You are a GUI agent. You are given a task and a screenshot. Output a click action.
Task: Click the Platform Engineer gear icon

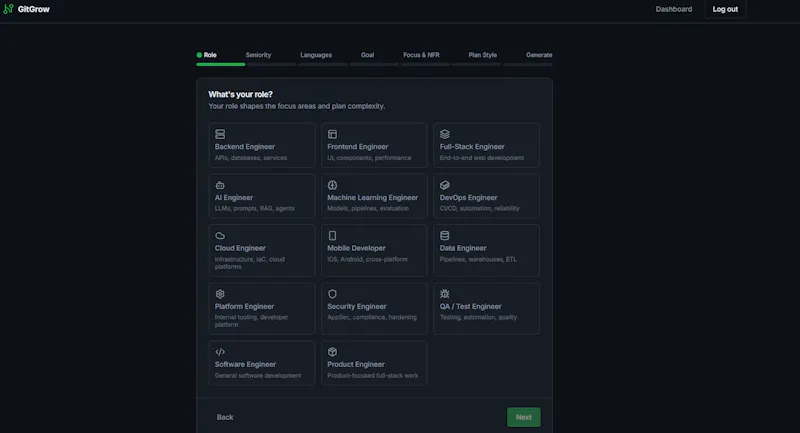(220, 294)
